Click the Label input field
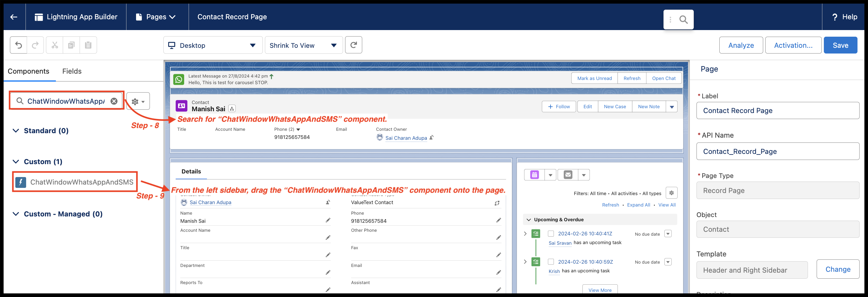The height and width of the screenshot is (297, 868). 778,111
